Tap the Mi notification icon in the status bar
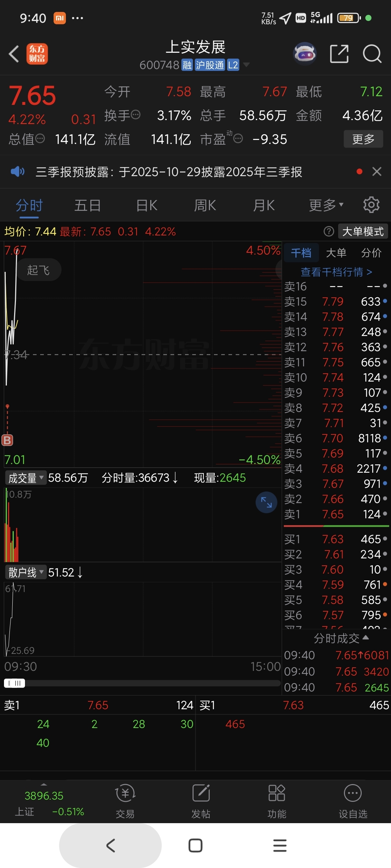Viewport: 391px width, 868px height. click(x=60, y=18)
